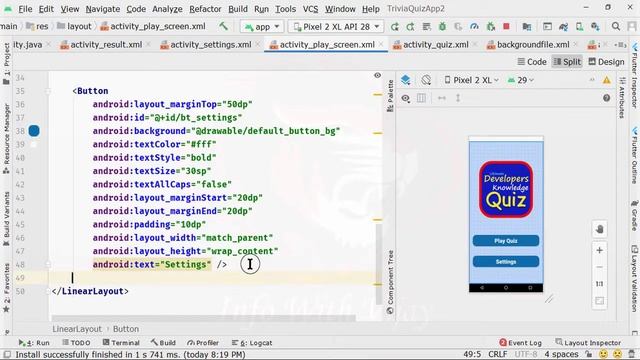
Task: Click the orientation for preview icon
Action: (x=426, y=80)
